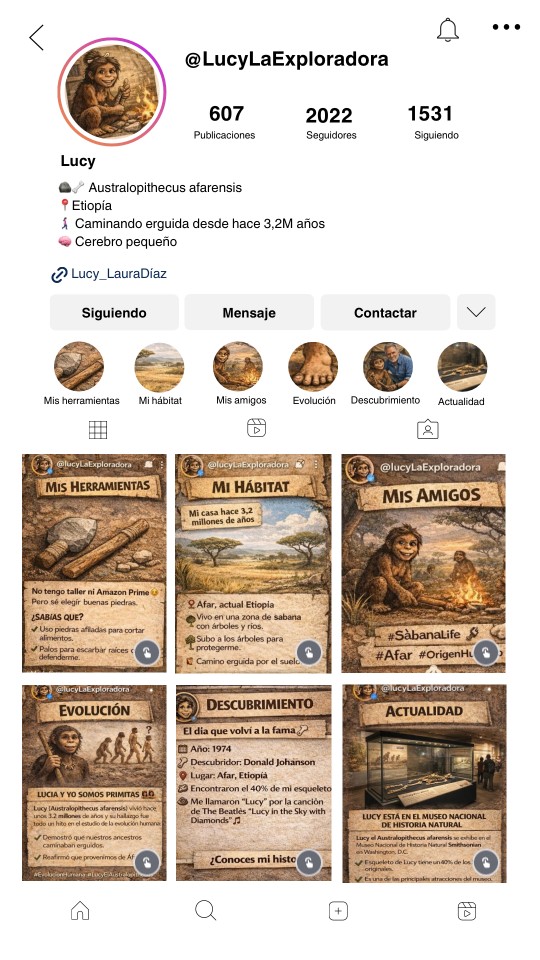
Task: Click the Contactar button
Action: 385,312
